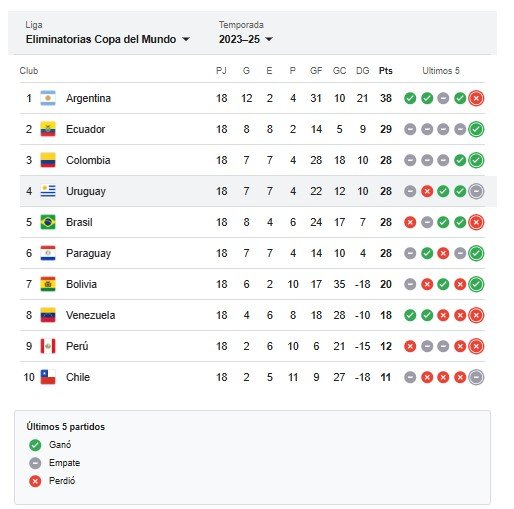Click the Chile flag icon
Viewport: 514px width, 509px height.
point(48,377)
